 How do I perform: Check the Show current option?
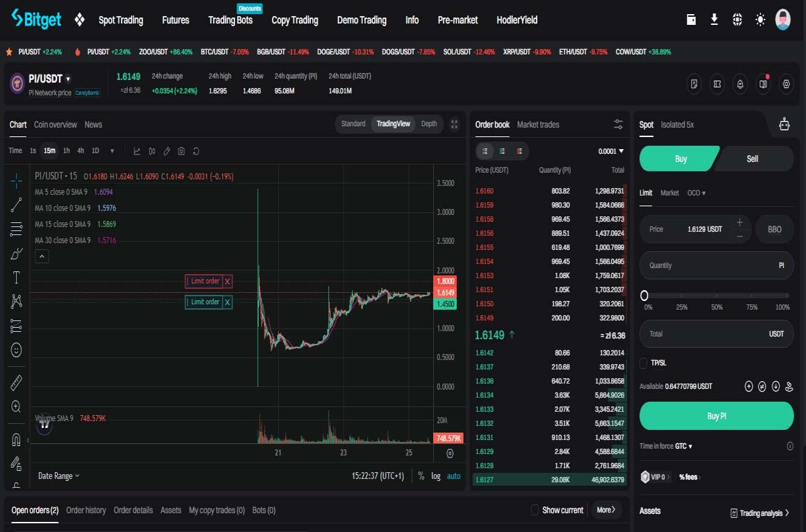tap(535, 510)
